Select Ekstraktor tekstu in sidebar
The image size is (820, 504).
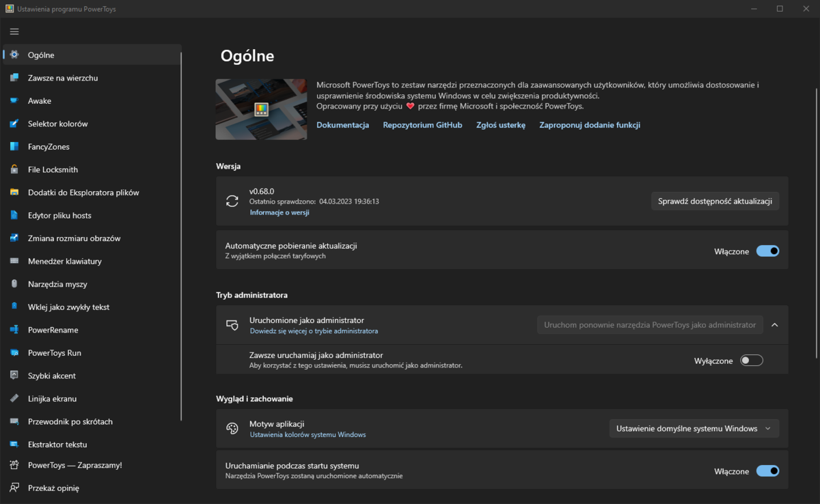[x=92, y=445]
